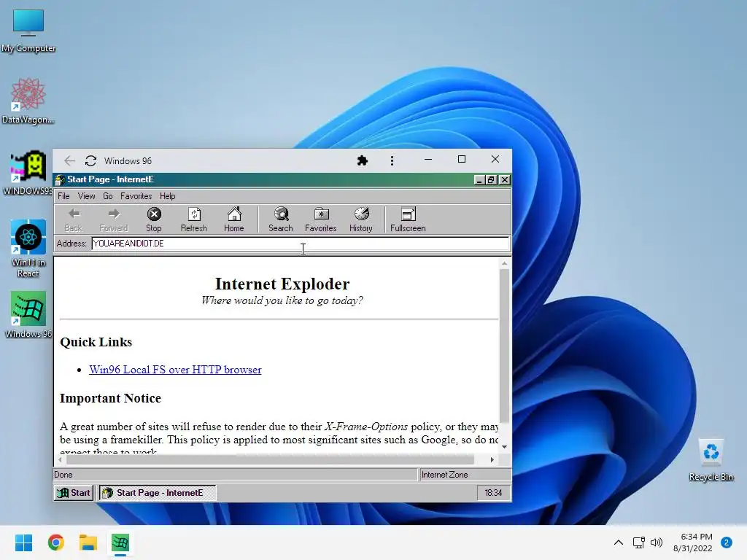Click the vertical scrollbar thumb

(x=505, y=346)
